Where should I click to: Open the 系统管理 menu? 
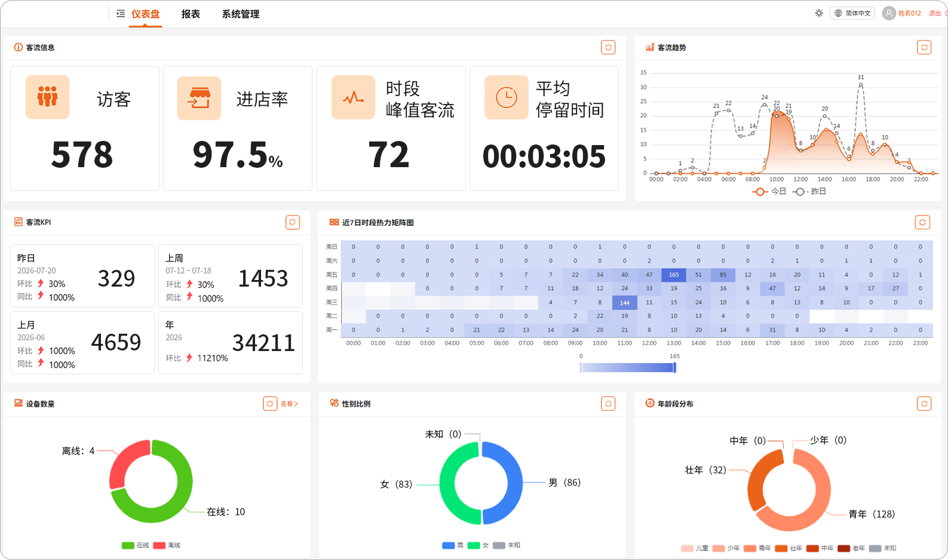241,14
